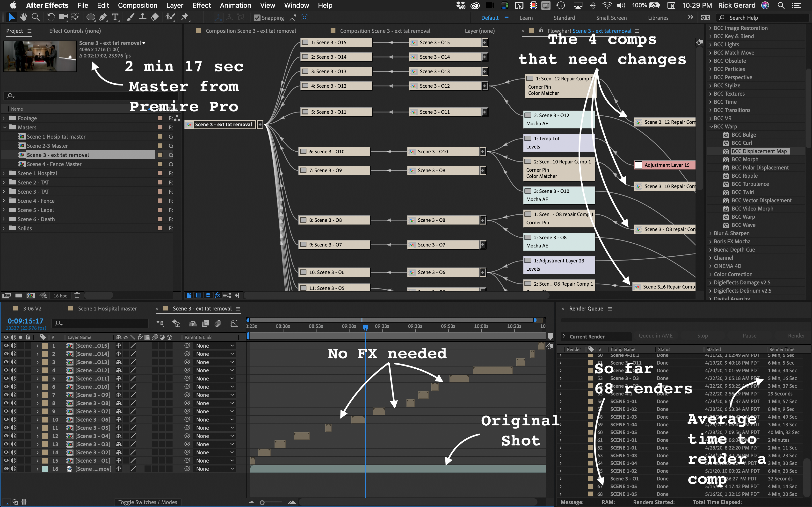Image resolution: width=812 pixels, height=507 pixels.
Task: Select the Hand tool
Action: pyautogui.click(x=23, y=17)
